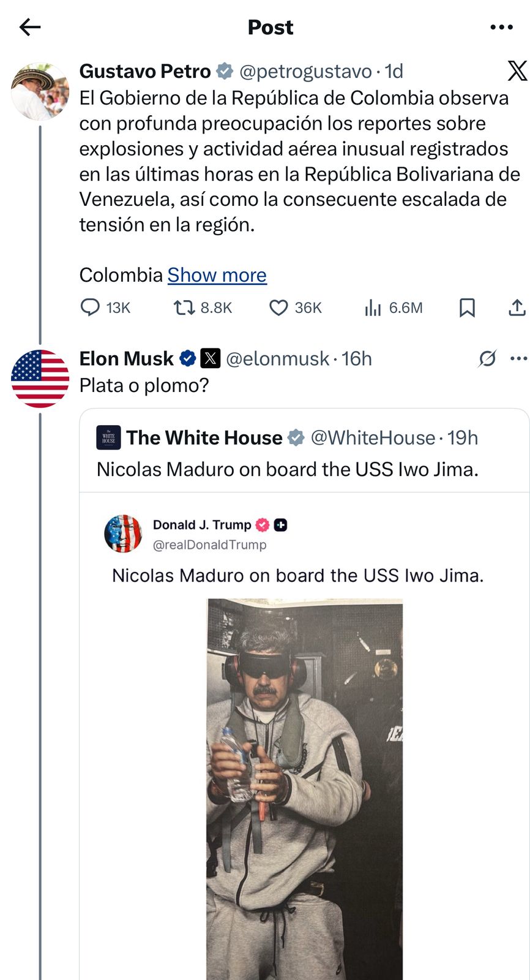The height and width of the screenshot is (980, 530).
Task: Open Gustavo Petro's profile picture
Action: pyautogui.click(x=40, y=91)
